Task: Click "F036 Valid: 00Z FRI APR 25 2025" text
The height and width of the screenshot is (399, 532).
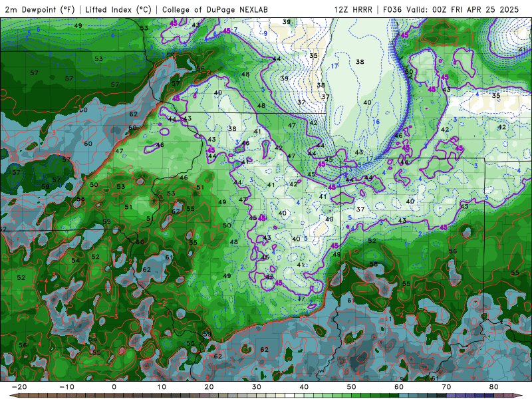Action: (x=451, y=9)
